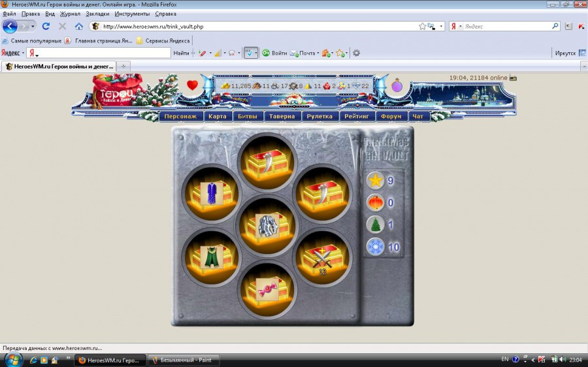Click the mercury resource icon
588x367 pixels.
(x=293, y=86)
